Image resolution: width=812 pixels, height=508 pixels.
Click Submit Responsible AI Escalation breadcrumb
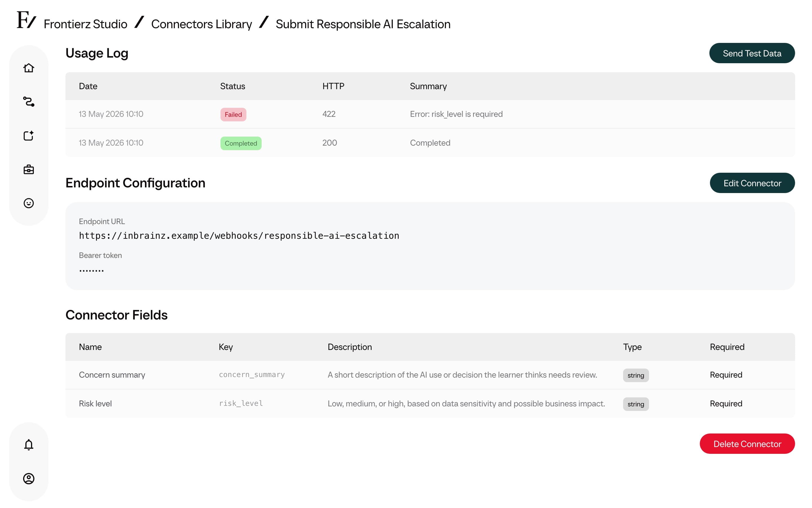363,24
